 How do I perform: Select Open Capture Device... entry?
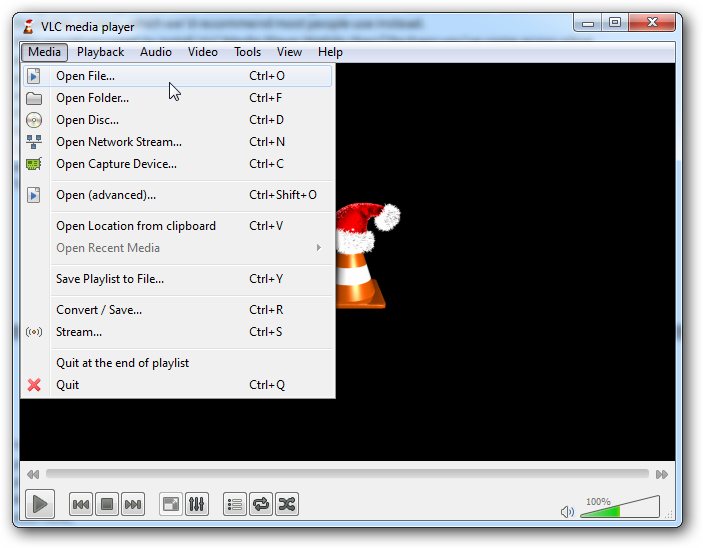178,164
